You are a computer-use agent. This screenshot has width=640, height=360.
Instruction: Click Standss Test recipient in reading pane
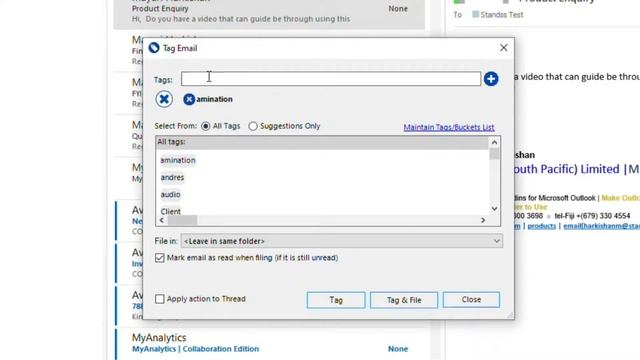502,15
